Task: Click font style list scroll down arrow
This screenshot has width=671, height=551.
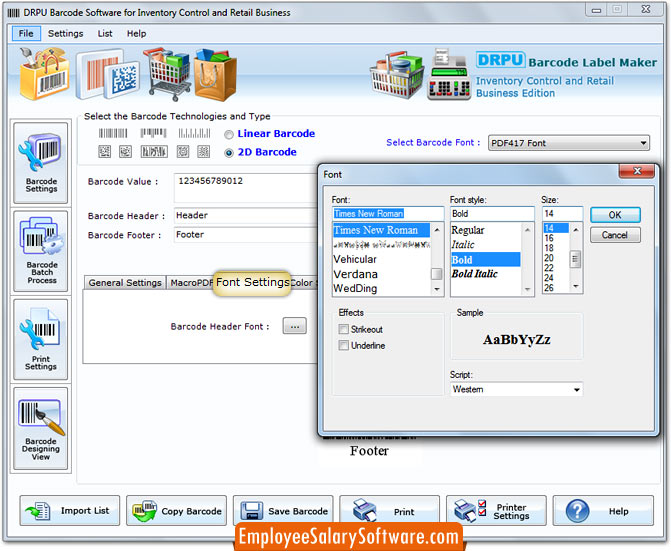Action: 527,290
